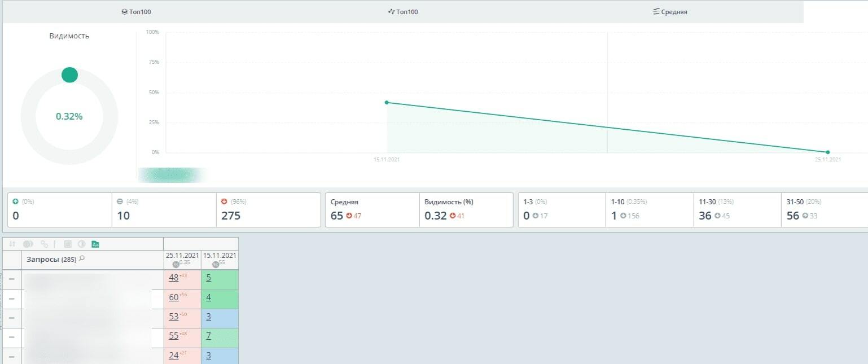Image resolution: width=868 pixels, height=364 pixels.
Task: Click the 25.11.2021 date on chart axis
Action: pos(828,160)
